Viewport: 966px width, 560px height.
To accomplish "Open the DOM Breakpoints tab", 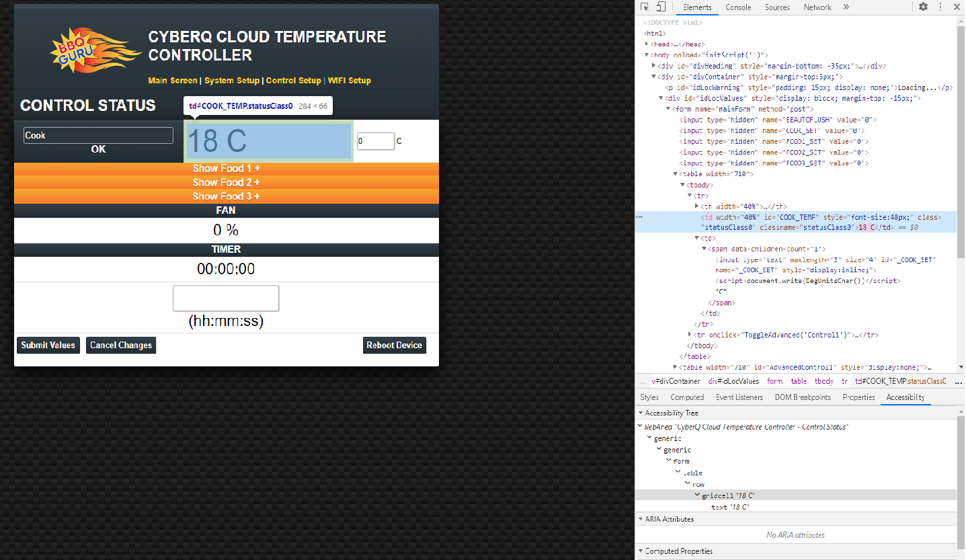I will click(803, 397).
